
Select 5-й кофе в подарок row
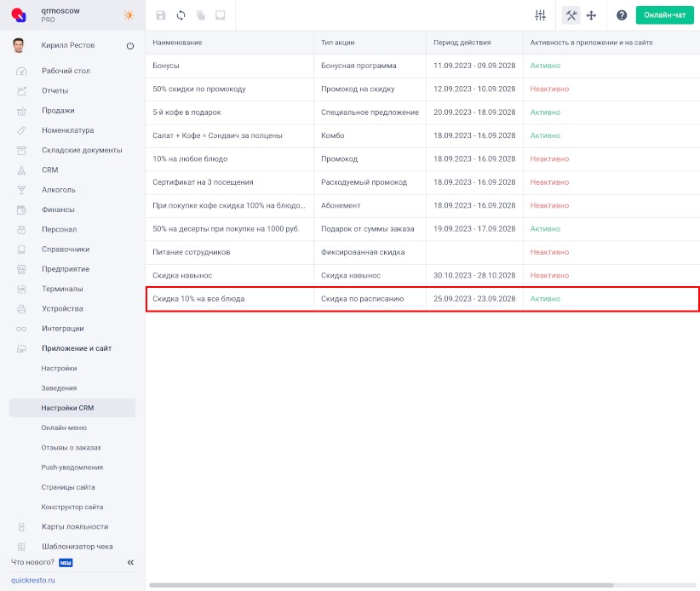point(422,112)
